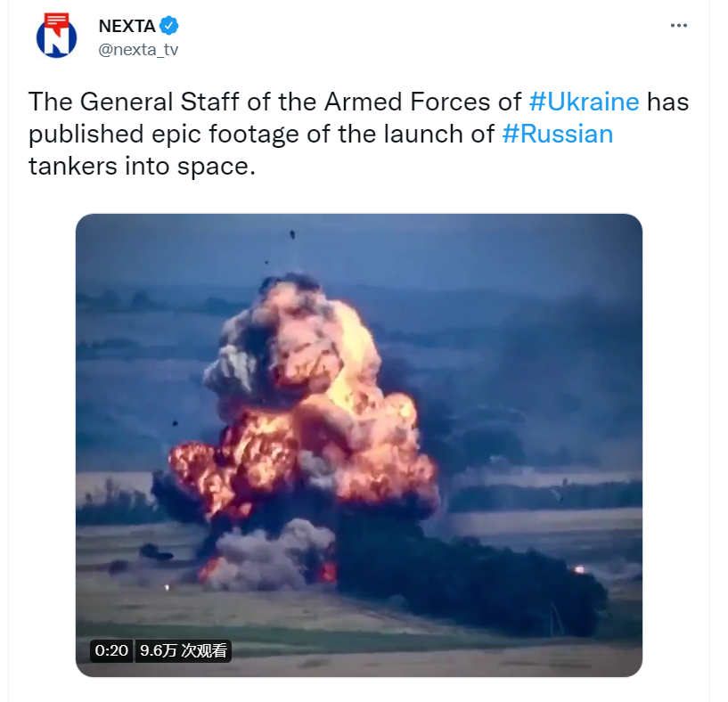Click the white N letter inside the avatar
This screenshot has height=702, width=728.
57,43
